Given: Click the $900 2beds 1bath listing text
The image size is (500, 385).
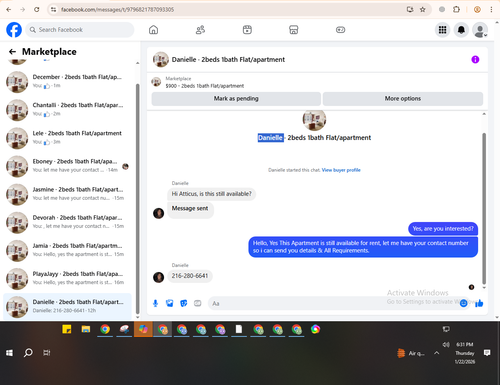Looking at the screenshot, I should click(x=205, y=86).
